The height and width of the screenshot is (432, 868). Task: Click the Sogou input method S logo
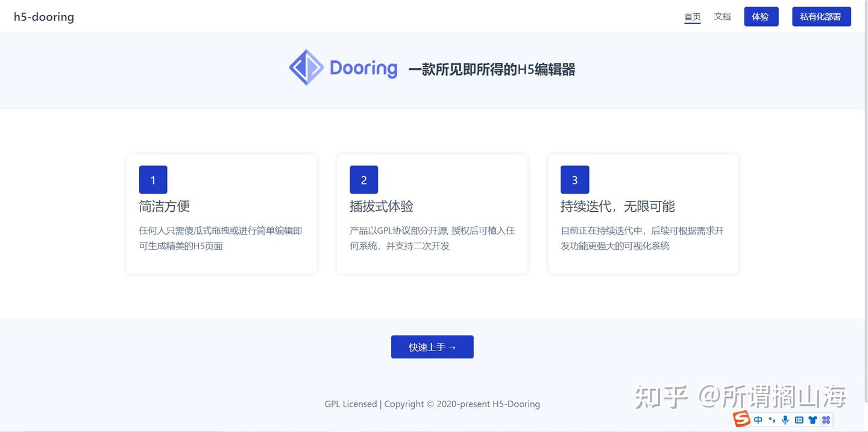coord(741,418)
